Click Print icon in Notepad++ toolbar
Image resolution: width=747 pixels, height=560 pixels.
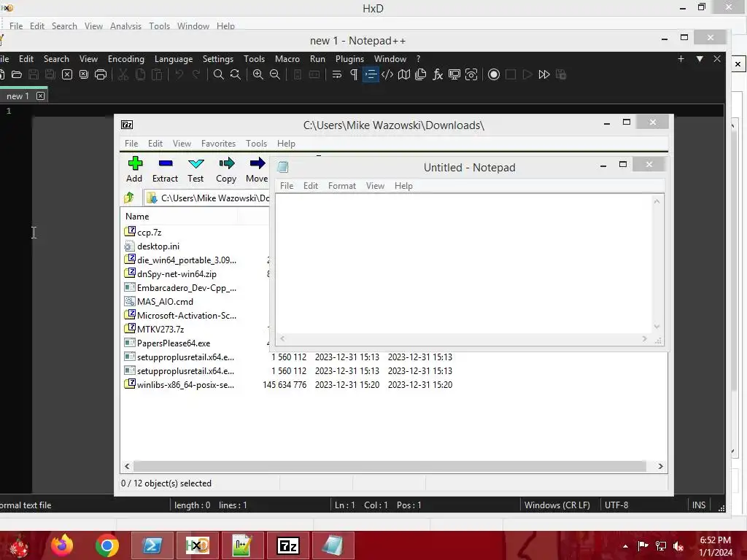[101, 74]
